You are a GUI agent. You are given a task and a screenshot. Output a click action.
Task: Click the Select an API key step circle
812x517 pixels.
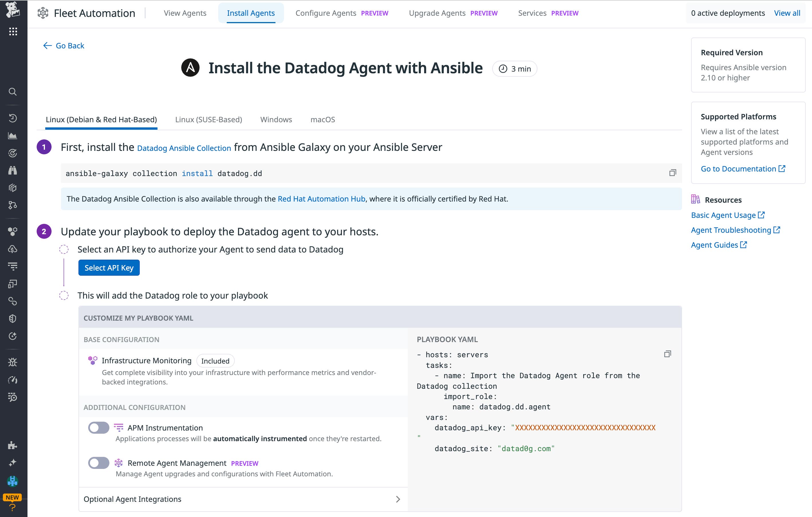[64, 250]
